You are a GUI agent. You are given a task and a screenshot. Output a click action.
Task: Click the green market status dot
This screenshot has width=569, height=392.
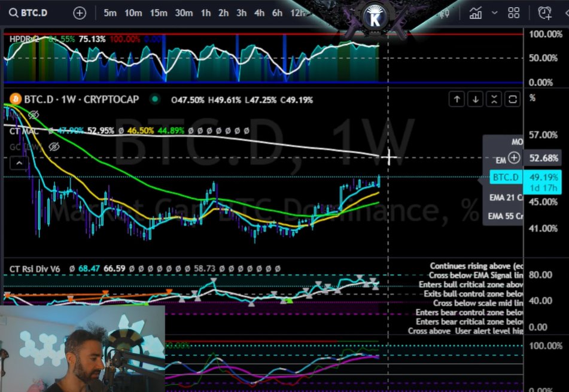pyautogui.click(x=155, y=99)
